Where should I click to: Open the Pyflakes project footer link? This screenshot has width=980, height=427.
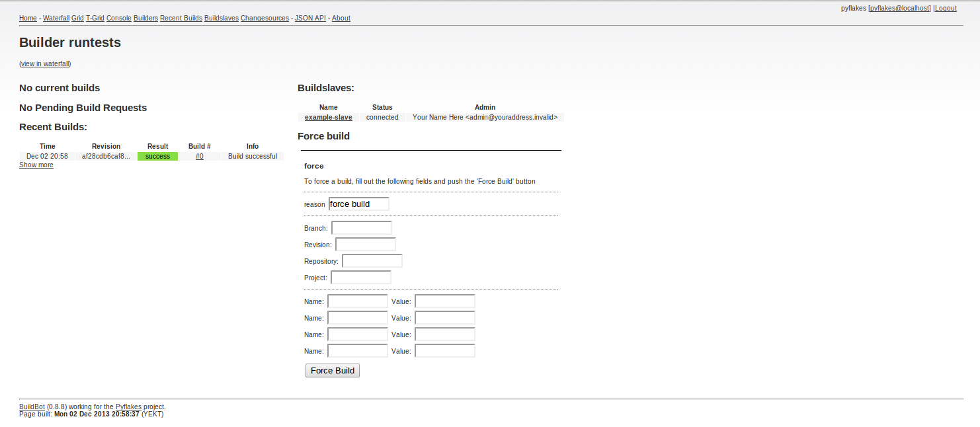(128, 407)
